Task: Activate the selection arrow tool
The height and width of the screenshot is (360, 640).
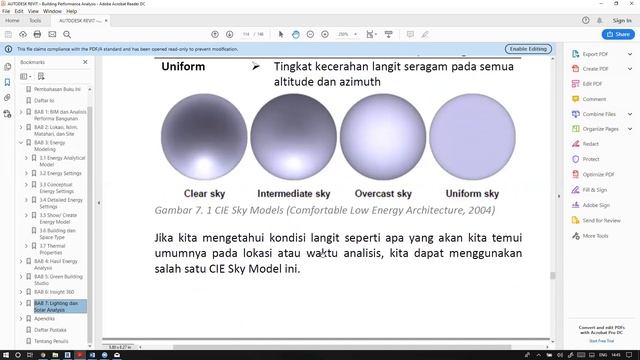Action: (281, 35)
